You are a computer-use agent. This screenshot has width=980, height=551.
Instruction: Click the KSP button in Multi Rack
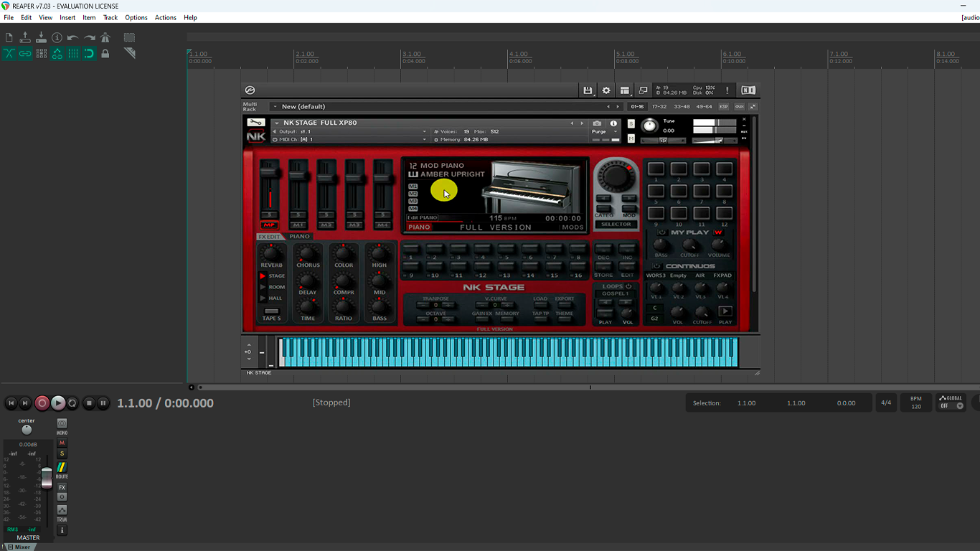723,106
